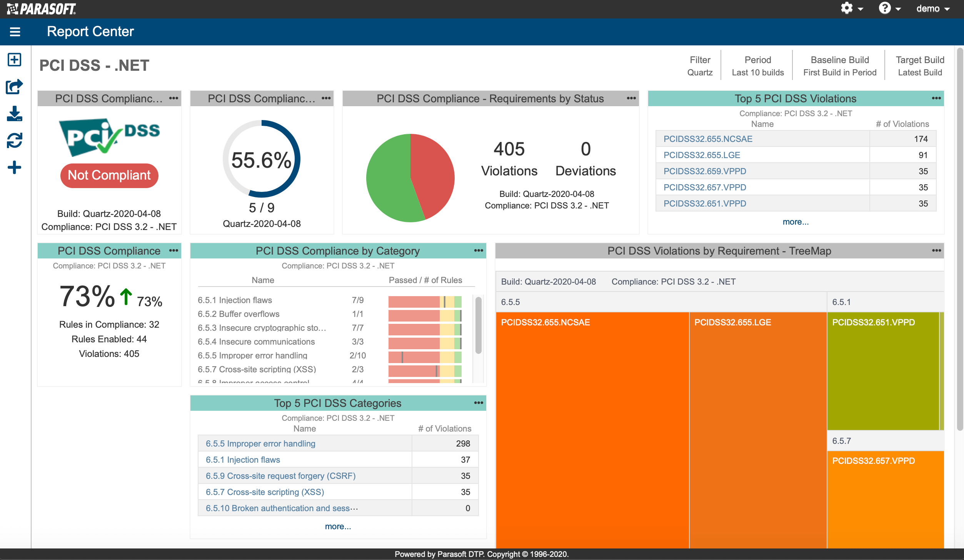Viewport: 964px width, 560px height.
Task: Click the Compliance by Category scrollbar
Action: (x=479, y=325)
